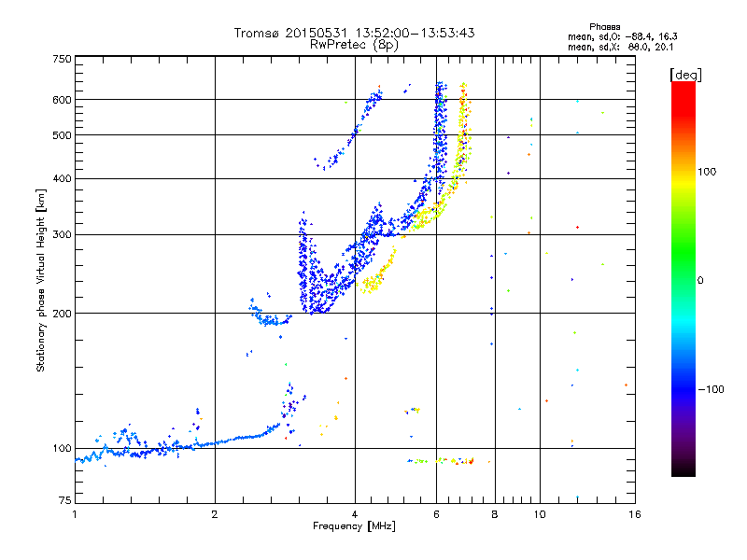Click the x-axis '1' tick label
The image size is (747, 560).
[x=75, y=514]
